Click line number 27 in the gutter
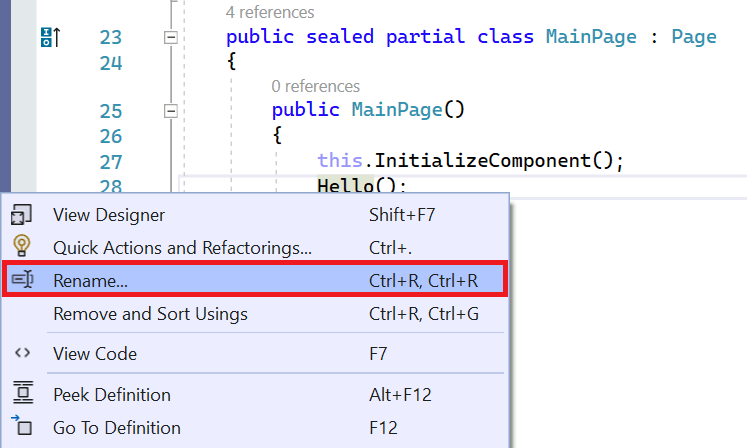The image size is (747, 448). [x=111, y=162]
